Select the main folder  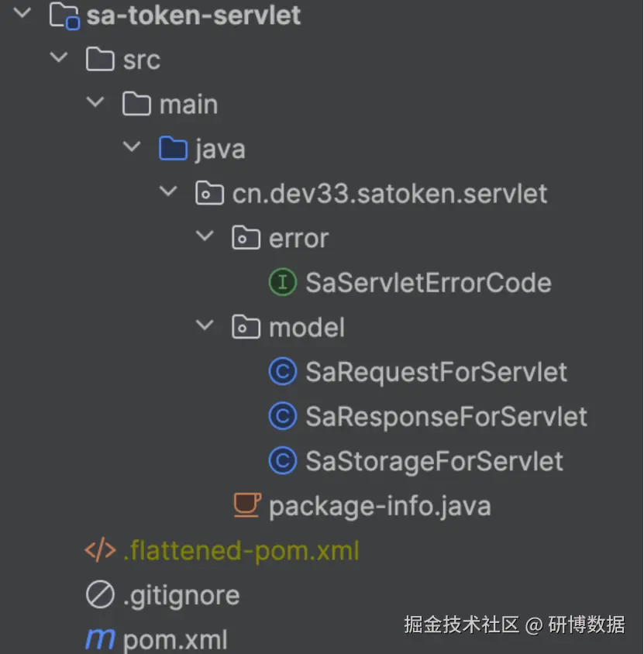pyautogui.click(x=188, y=103)
